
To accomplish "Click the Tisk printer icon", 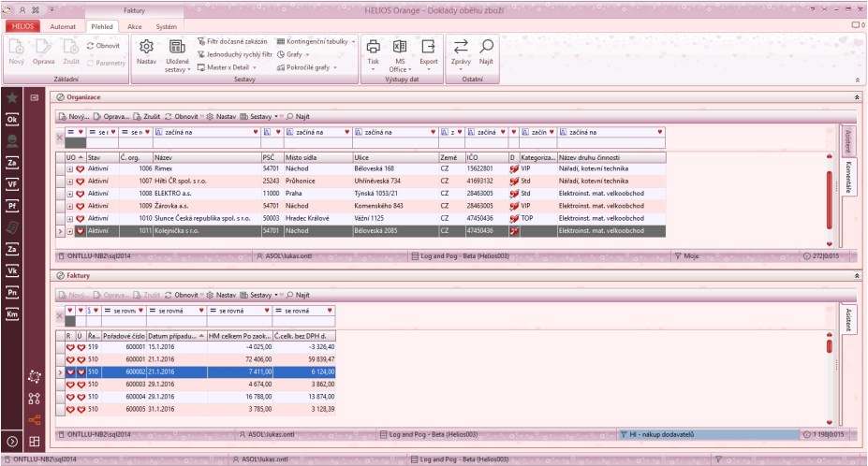I will (x=373, y=47).
